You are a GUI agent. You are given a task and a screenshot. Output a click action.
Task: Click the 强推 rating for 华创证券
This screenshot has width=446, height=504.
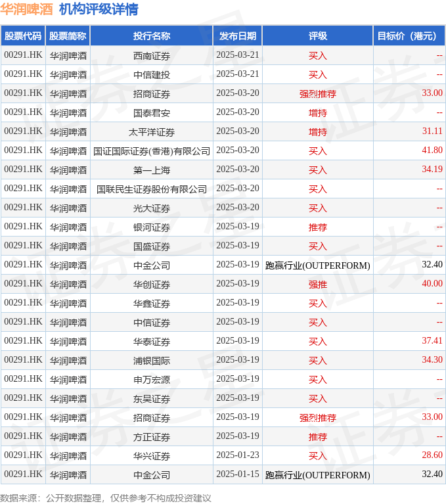(318, 285)
